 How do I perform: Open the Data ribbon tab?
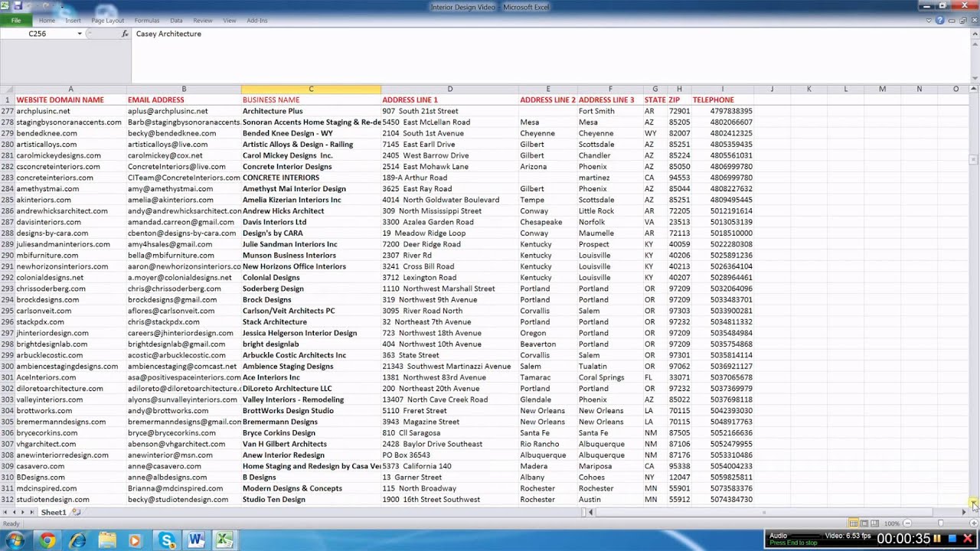point(176,21)
